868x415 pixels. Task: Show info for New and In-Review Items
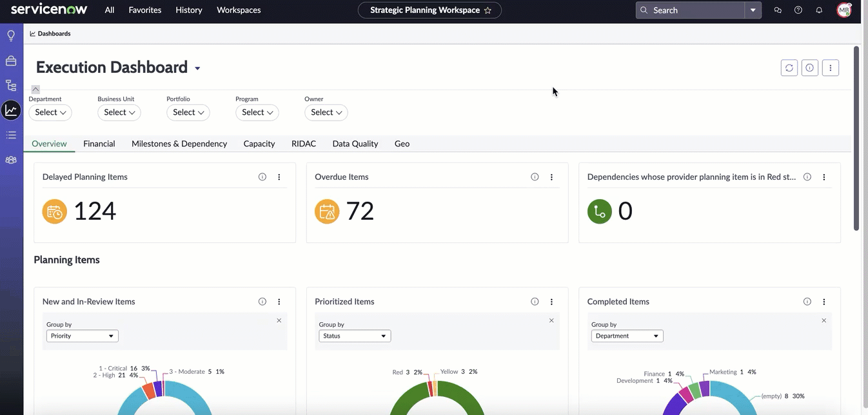point(262,302)
